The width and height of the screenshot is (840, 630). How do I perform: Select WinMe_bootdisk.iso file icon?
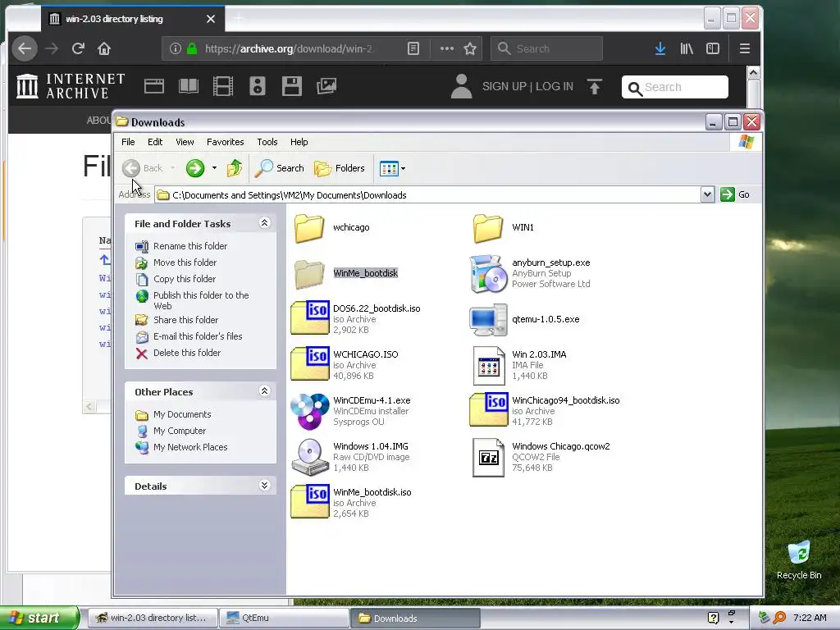(309, 502)
